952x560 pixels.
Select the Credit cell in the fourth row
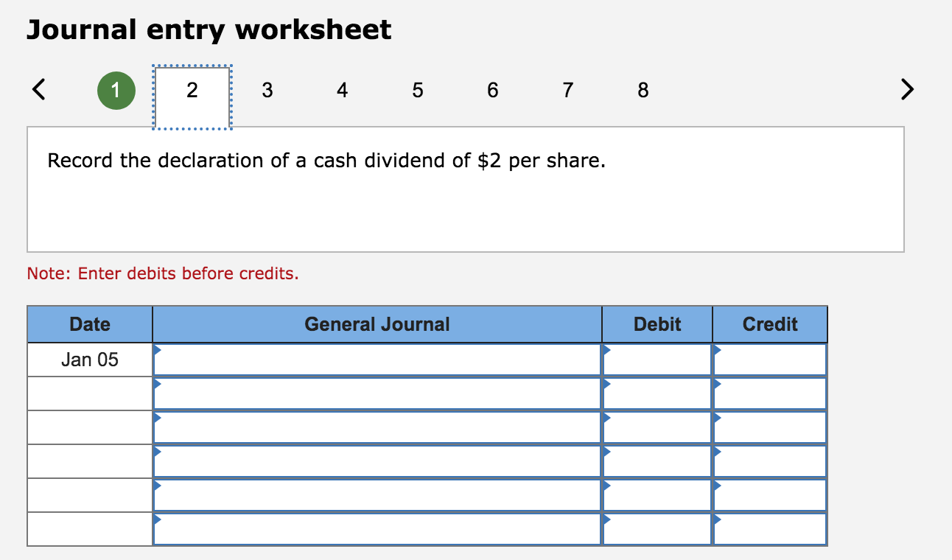[x=770, y=461]
